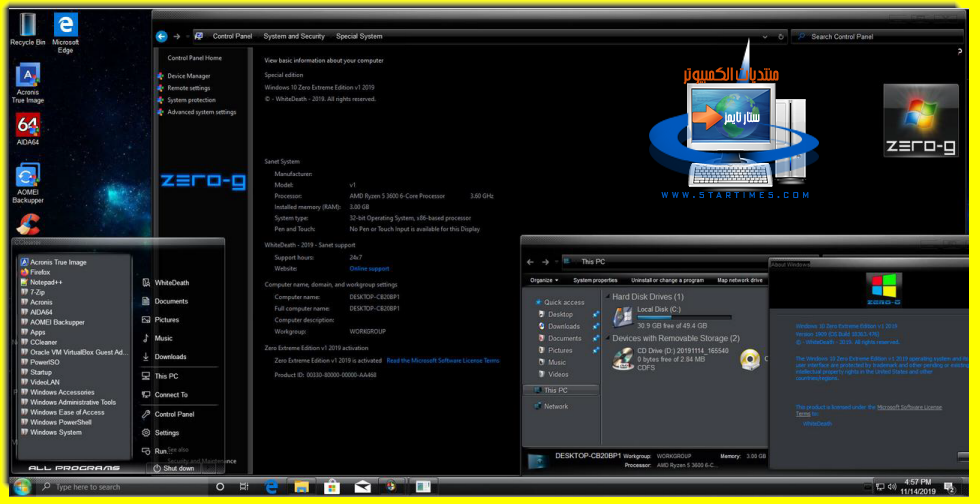Image resolution: width=980 pixels, height=504 pixels.
Task: Open Control Panel address bar history dropdown
Action: point(766,36)
